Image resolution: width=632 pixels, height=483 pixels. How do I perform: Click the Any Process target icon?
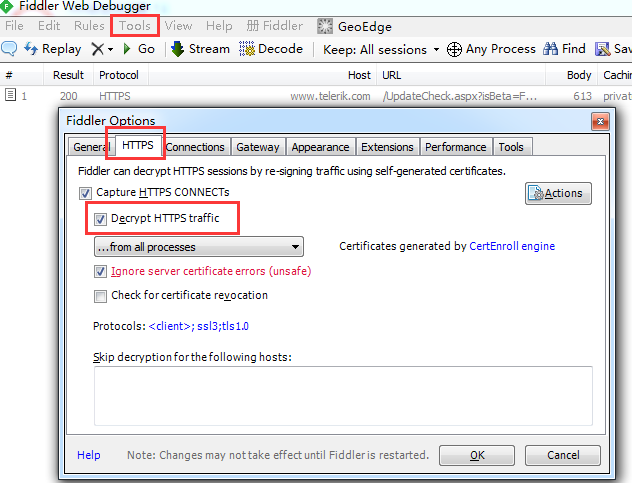point(454,50)
